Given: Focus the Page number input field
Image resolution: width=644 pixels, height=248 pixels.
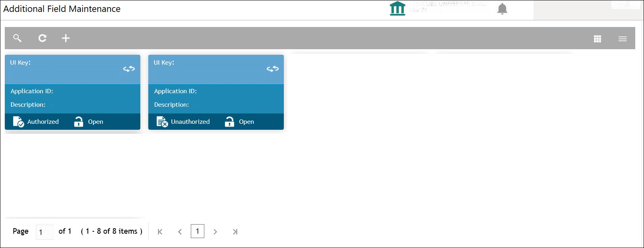Looking at the screenshot, I should 45,232.
